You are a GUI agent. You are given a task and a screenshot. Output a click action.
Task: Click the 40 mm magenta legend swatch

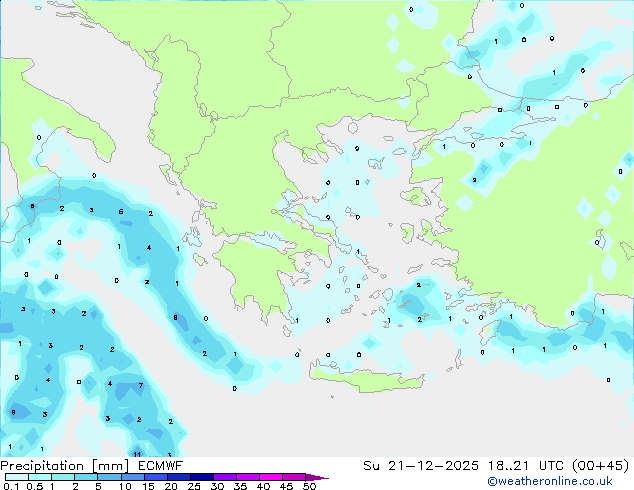click(x=271, y=477)
